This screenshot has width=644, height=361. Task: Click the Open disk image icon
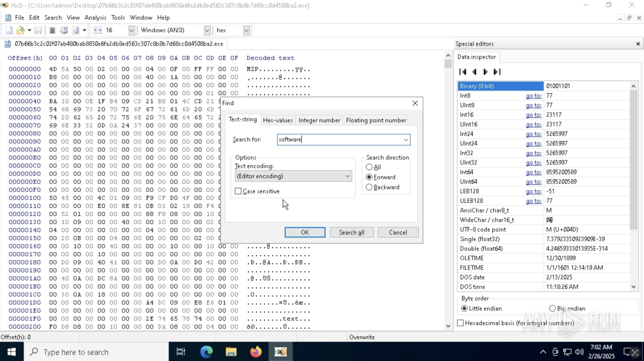point(76,30)
